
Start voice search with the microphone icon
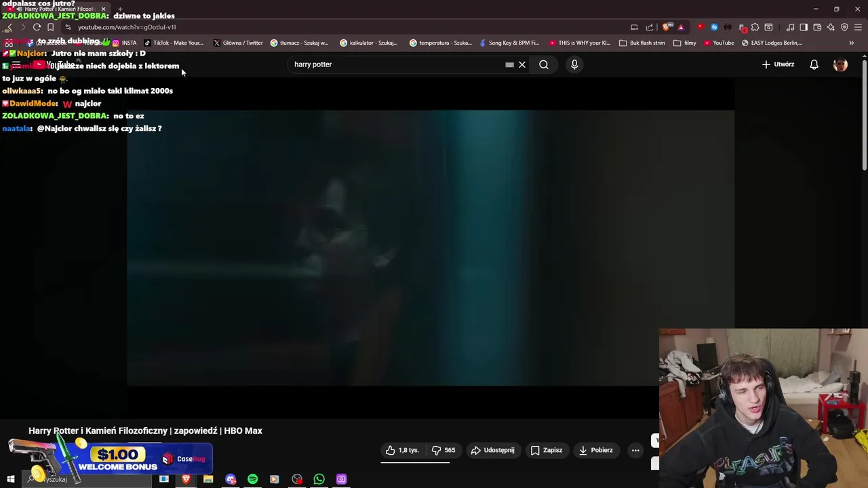pyautogui.click(x=574, y=64)
